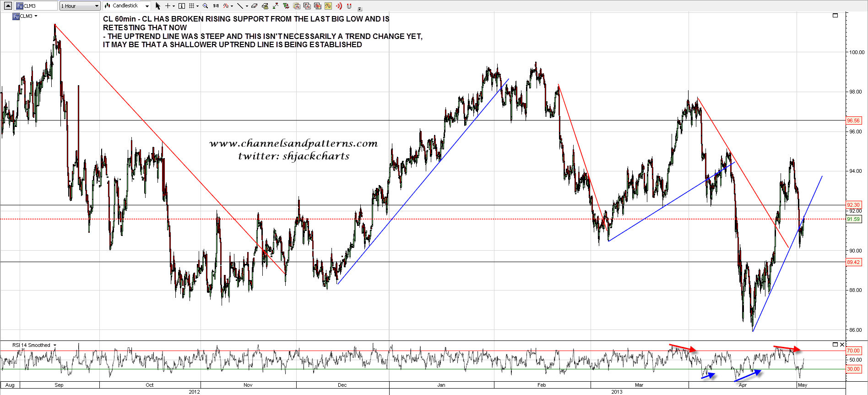
Task: Click the trendline drawing tool
Action: (240, 6)
